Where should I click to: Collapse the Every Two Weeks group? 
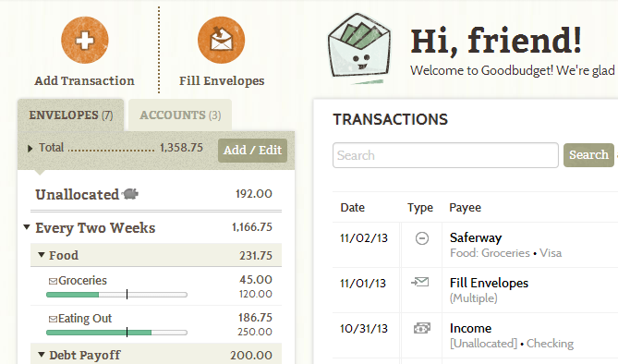coord(27,227)
